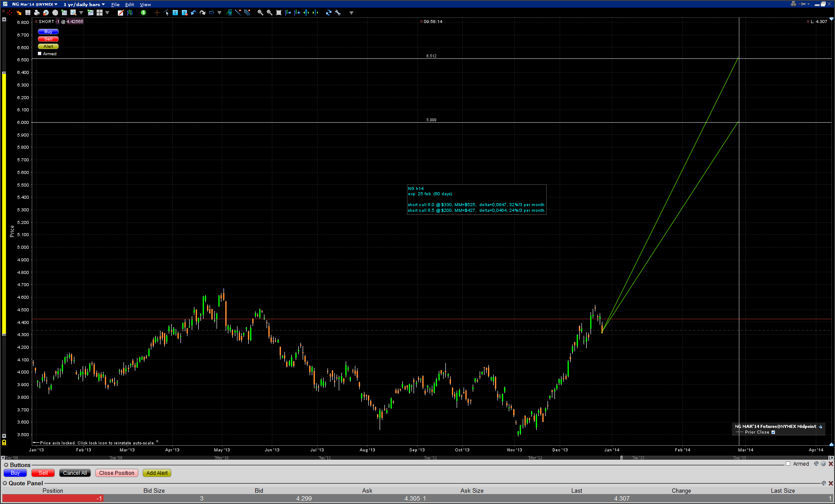835x504 pixels.
Task: Open dropdown arrow next to chart magnifier icon
Action: pyautogui.click(x=81, y=13)
